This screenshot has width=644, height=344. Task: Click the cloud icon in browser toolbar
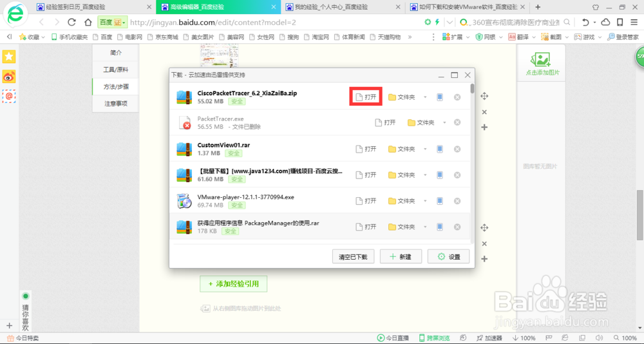click(x=605, y=22)
